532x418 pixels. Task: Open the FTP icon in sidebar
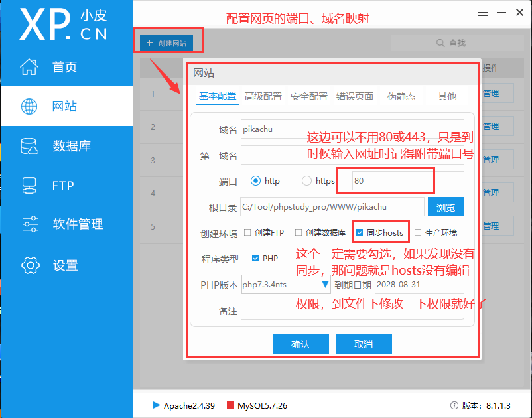30,185
